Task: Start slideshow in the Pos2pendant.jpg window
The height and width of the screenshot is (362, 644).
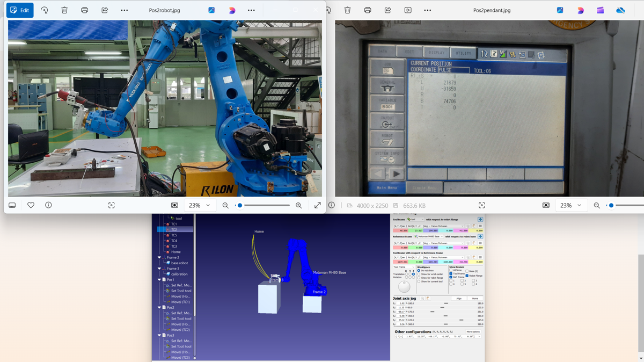Action: pos(408,10)
